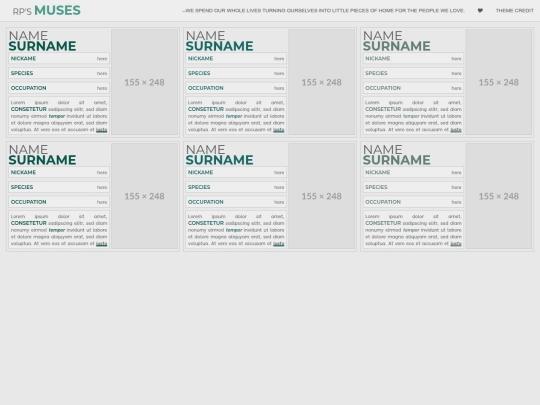The width and height of the screenshot is (540, 405).
Task: Click the SURNAME heading of the top-middle card
Action: (x=219, y=46)
